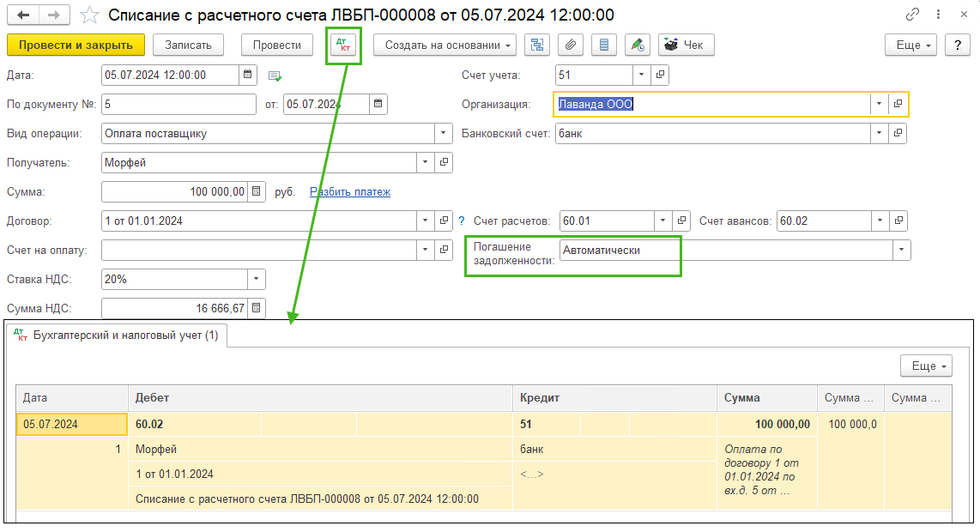Open help with the ? button
Viewport: 980px width, 532px height.
(958, 45)
